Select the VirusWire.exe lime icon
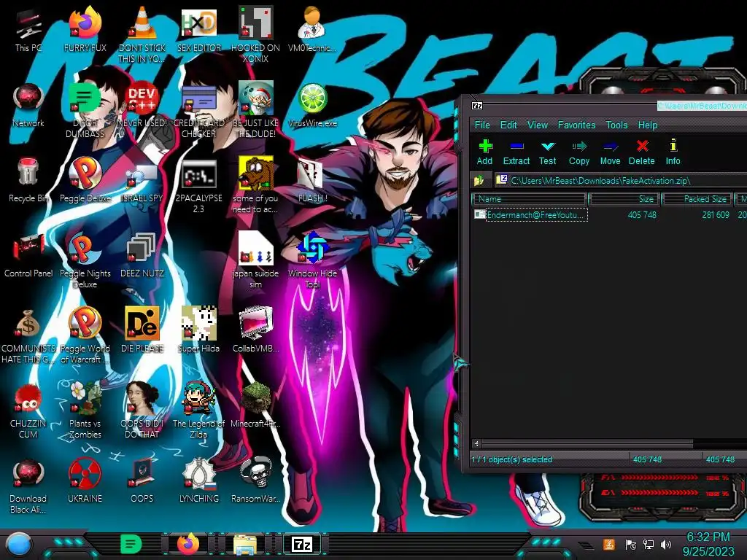The height and width of the screenshot is (560, 747). (312, 105)
